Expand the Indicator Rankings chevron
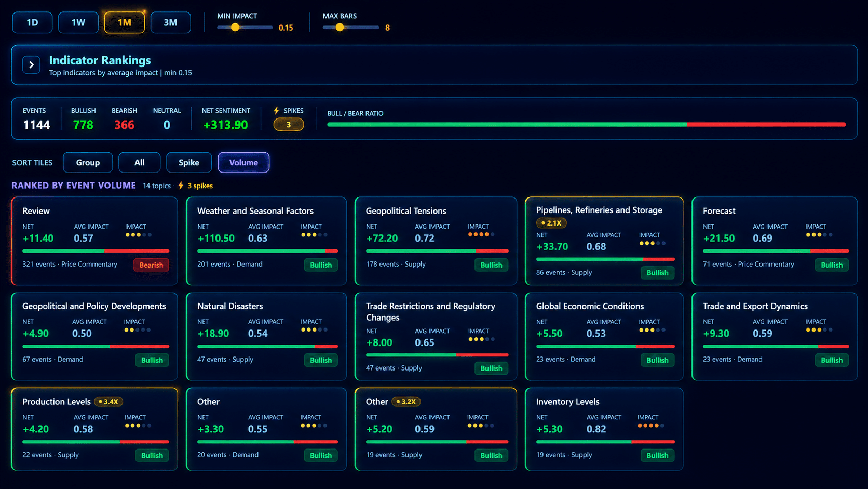The image size is (868, 489). click(31, 65)
